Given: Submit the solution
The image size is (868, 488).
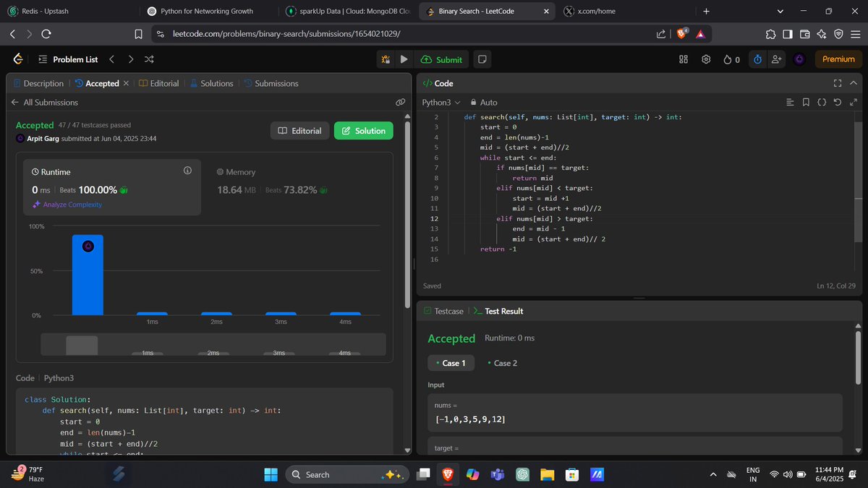Looking at the screenshot, I should click(441, 59).
